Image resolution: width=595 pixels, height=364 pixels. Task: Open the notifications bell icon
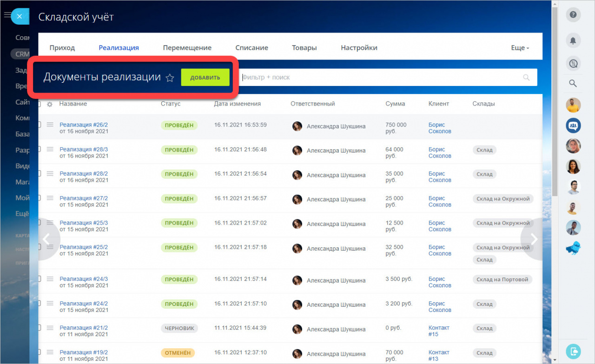click(x=573, y=40)
